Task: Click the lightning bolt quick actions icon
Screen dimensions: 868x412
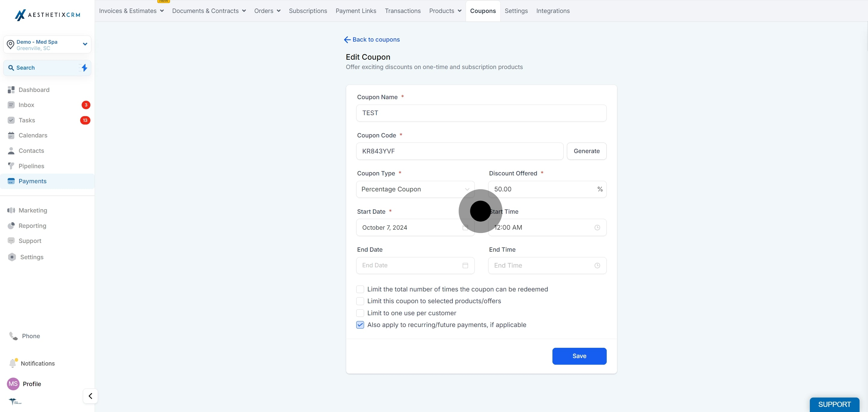Action: point(84,68)
